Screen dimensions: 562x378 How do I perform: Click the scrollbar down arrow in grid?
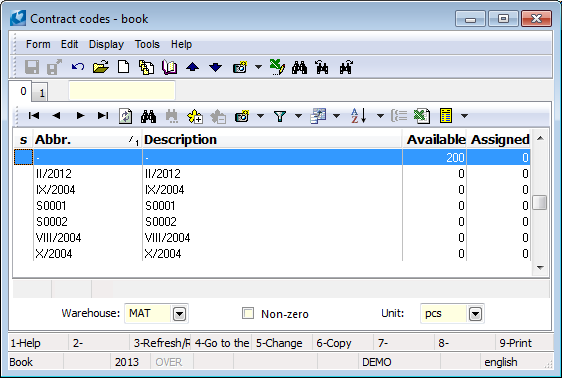[540, 268]
